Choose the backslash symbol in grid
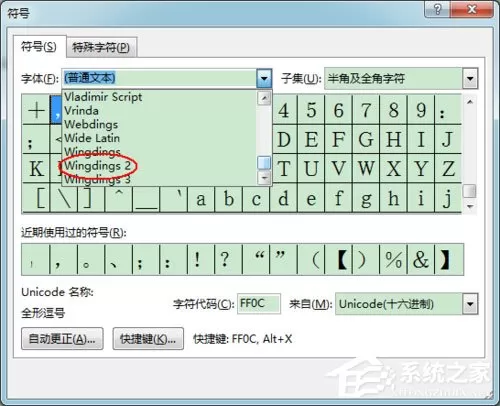The height and width of the screenshot is (406, 500). point(64,198)
